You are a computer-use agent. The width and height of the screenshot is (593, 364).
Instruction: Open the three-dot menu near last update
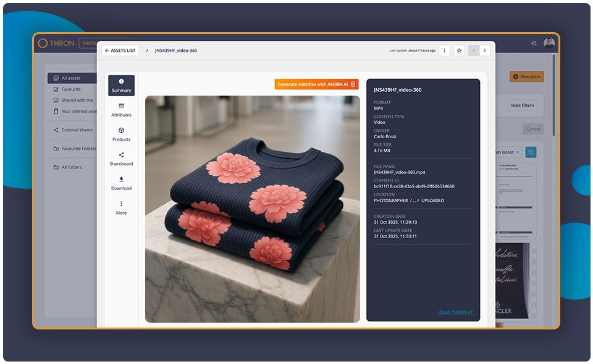(x=444, y=51)
